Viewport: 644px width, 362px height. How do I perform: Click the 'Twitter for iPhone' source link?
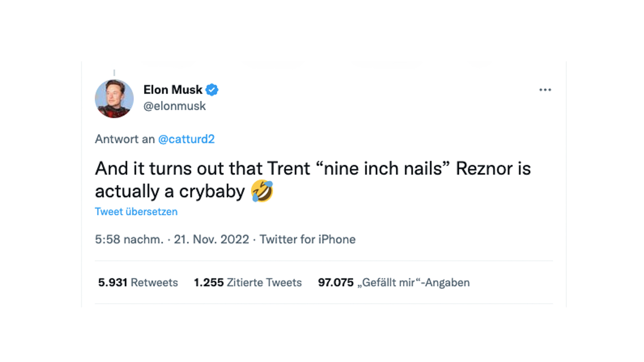point(307,240)
